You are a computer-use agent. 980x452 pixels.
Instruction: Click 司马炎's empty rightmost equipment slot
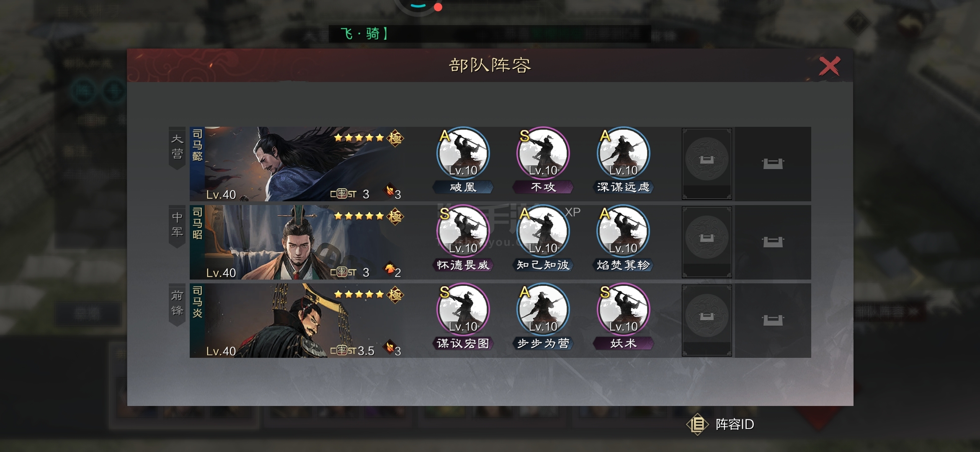pyautogui.click(x=773, y=321)
